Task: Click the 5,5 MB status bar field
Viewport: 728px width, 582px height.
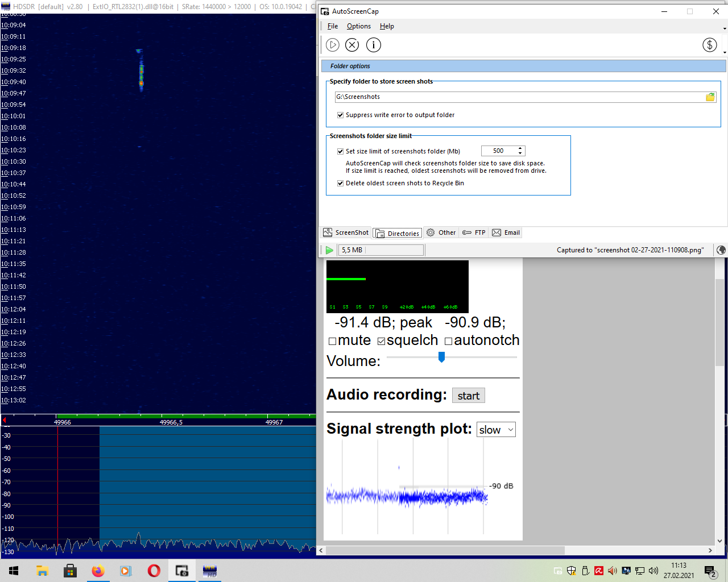Action: point(381,250)
